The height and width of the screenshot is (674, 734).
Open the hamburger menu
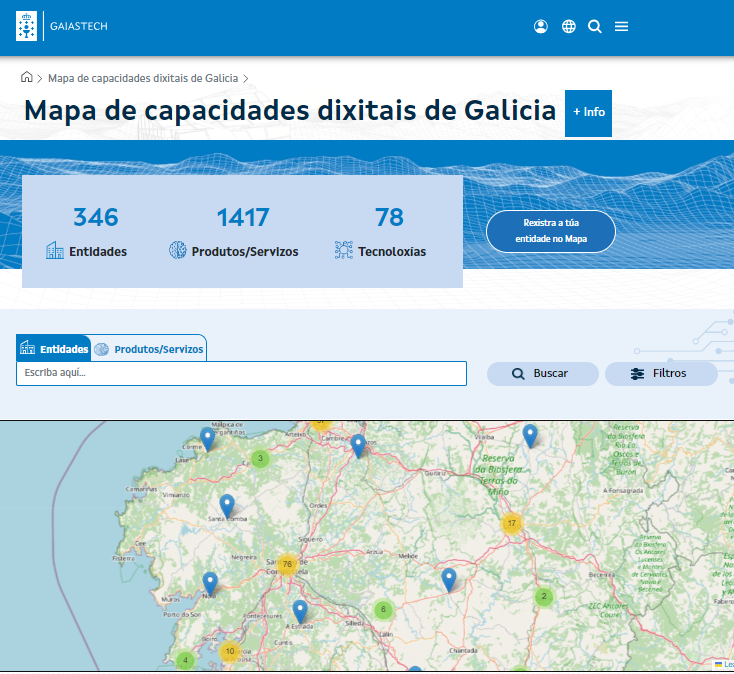621,26
